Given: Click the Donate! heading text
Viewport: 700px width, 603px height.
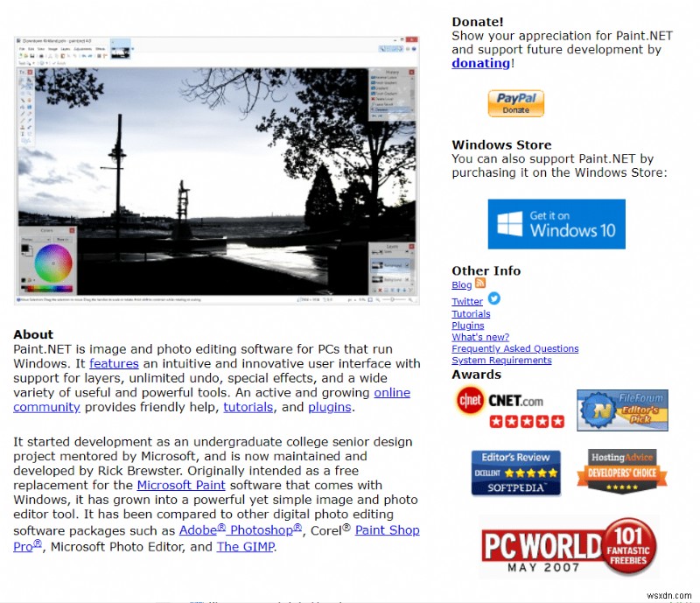Looking at the screenshot, I should 477,22.
